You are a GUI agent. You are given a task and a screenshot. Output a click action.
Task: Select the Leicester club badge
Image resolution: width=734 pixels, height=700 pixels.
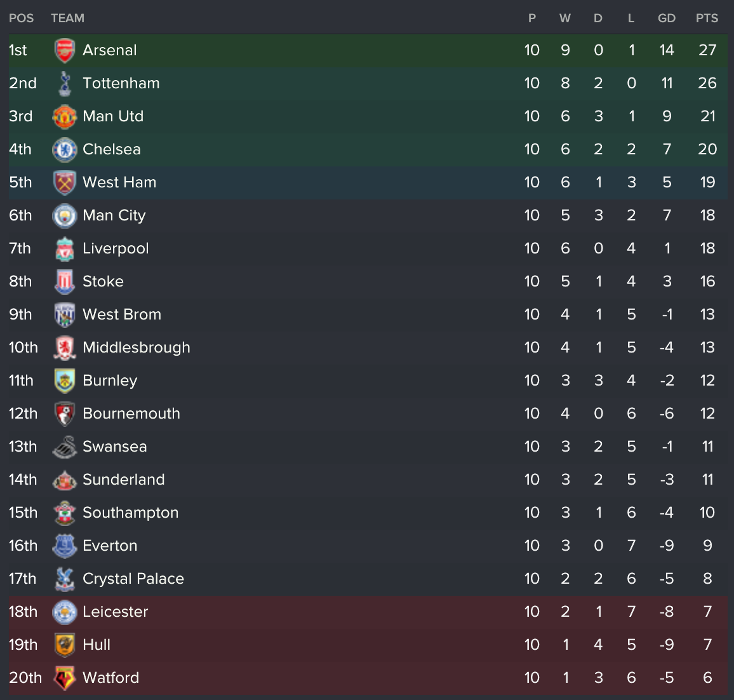pyautogui.click(x=65, y=612)
